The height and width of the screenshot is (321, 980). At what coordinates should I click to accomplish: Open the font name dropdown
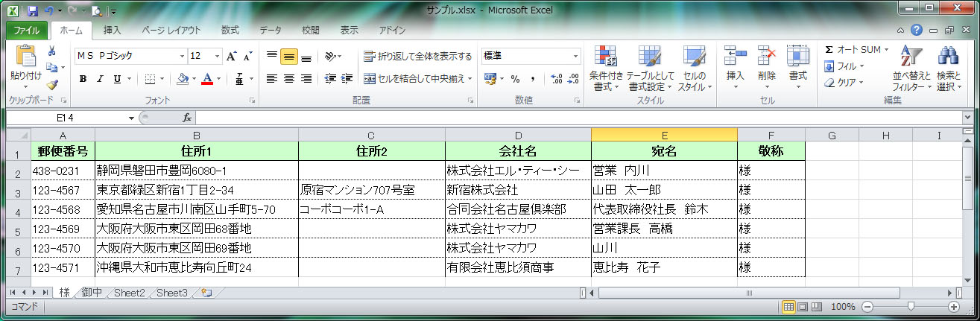click(x=182, y=56)
